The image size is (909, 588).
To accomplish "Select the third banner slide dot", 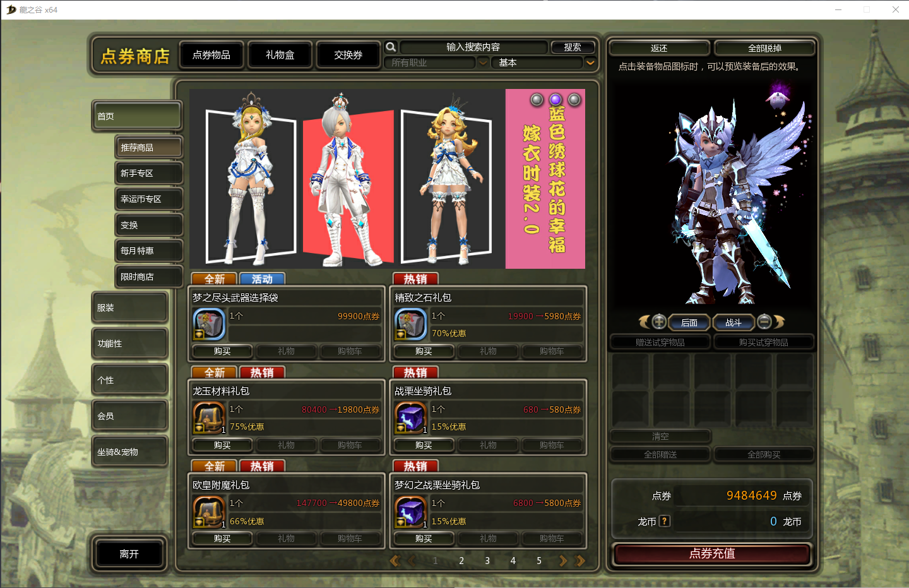I will coord(574,100).
